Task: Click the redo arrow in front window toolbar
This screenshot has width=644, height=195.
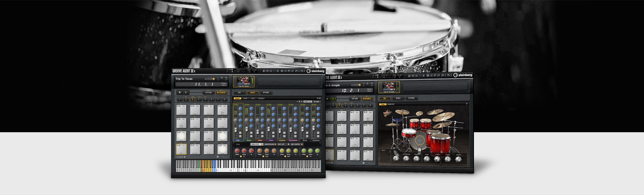Action: click(x=302, y=71)
